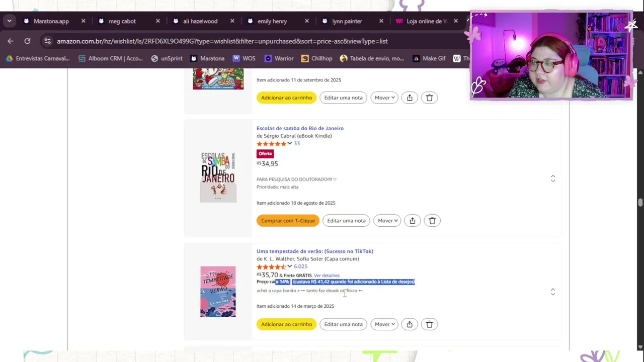
Task: Open Uma tempestade de verão cover
Action: [x=218, y=292]
